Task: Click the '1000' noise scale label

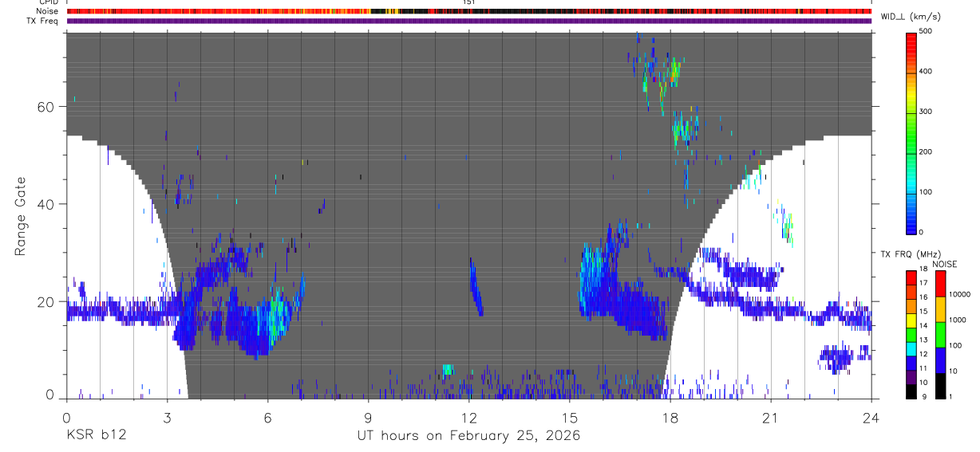Action: 958,320
